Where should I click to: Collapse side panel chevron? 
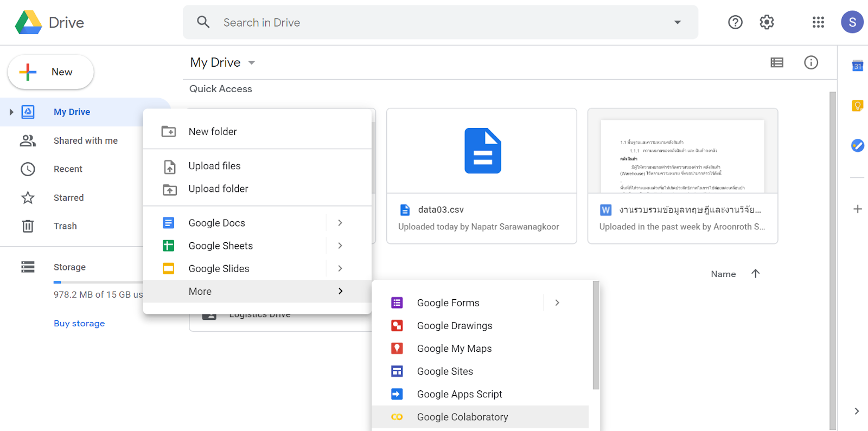click(857, 411)
